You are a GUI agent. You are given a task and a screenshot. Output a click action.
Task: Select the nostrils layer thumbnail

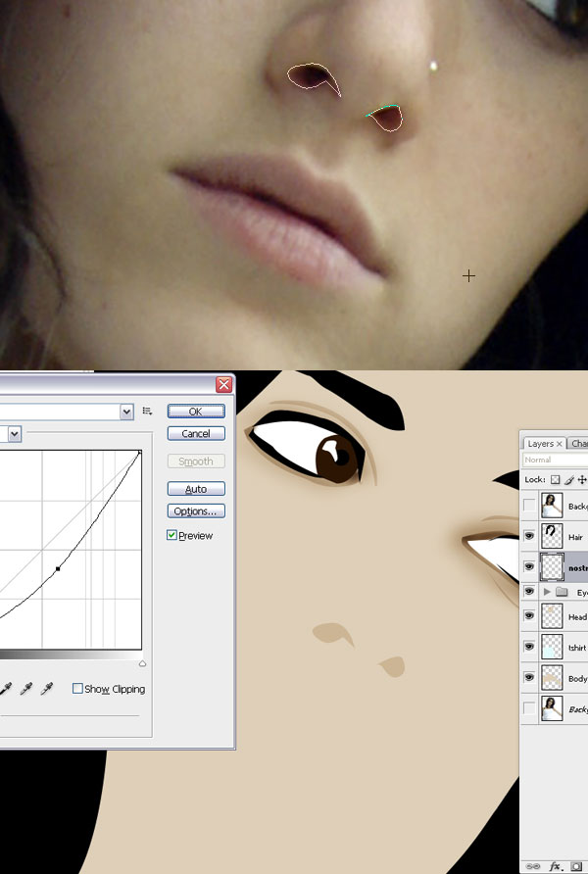[x=552, y=567]
